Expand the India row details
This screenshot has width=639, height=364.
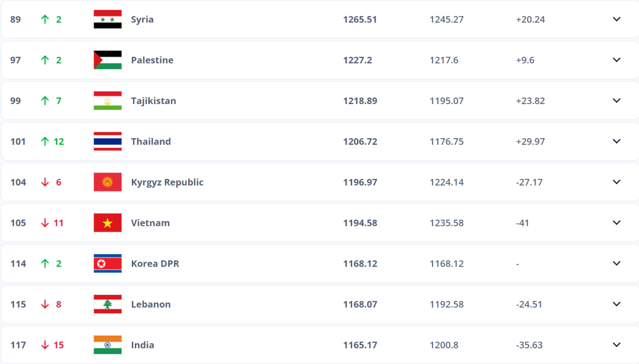tap(617, 345)
